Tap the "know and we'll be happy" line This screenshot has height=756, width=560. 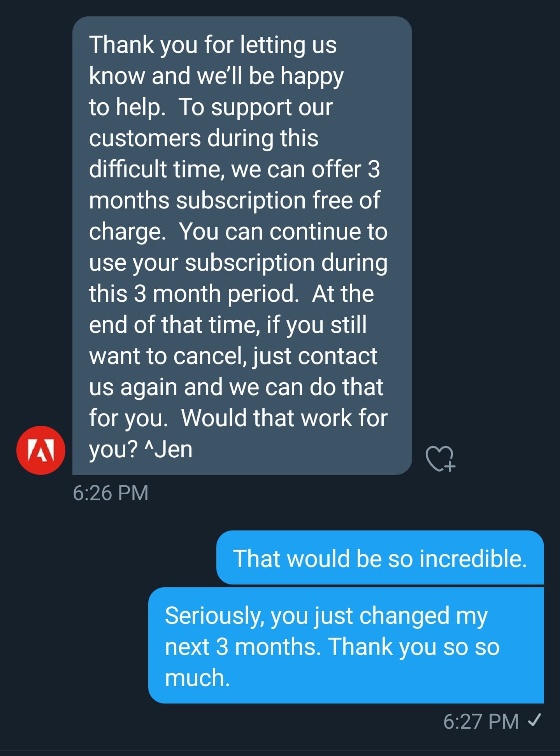216,76
